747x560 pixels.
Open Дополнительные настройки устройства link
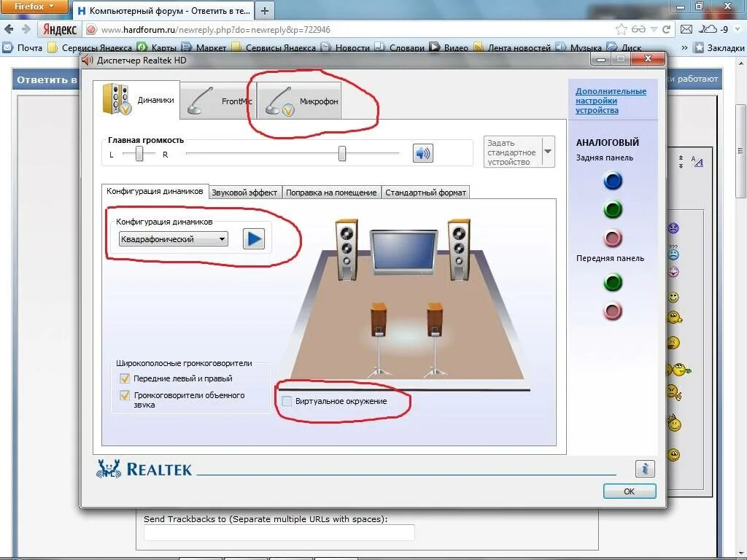(x=611, y=101)
